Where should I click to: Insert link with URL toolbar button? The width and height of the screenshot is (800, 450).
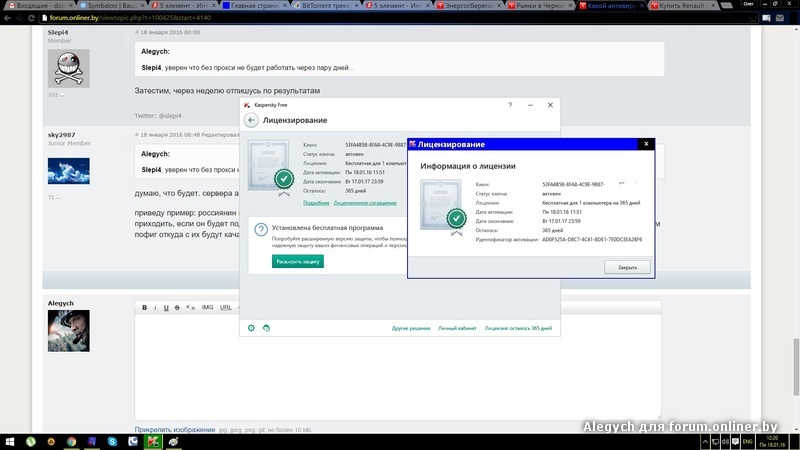click(226, 307)
